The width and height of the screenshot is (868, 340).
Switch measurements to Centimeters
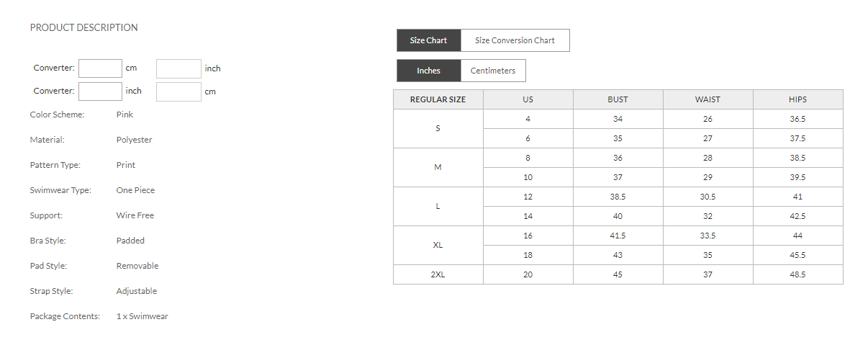[x=493, y=71]
